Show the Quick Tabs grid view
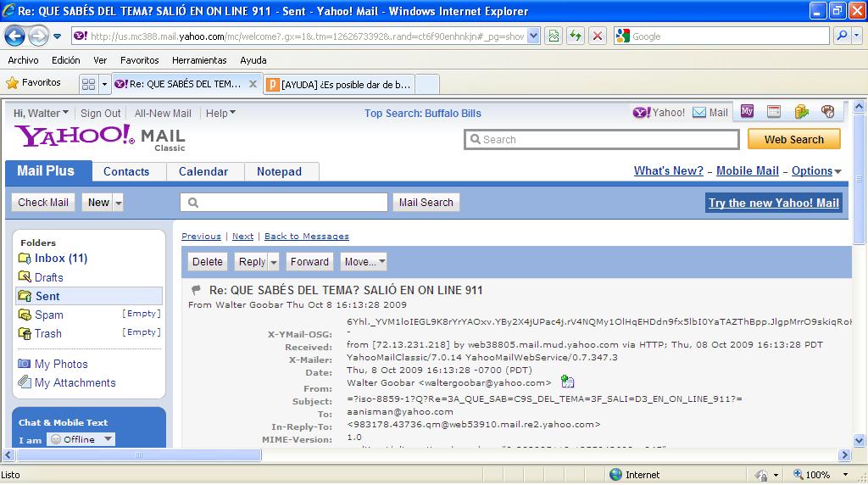 [x=88, y=84]
